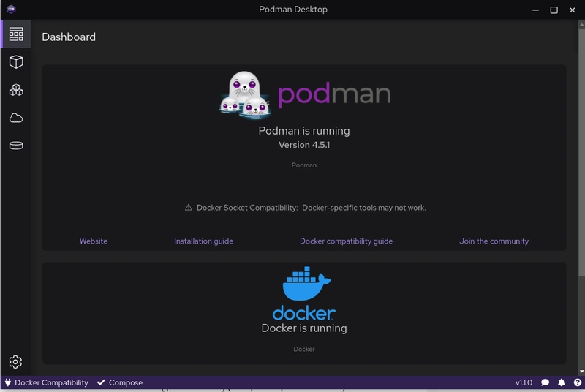Image resolution: width=585 pixels, height=392 pixels.
Task: Open the Images cloud icon in sidebar
Action: 16,118
